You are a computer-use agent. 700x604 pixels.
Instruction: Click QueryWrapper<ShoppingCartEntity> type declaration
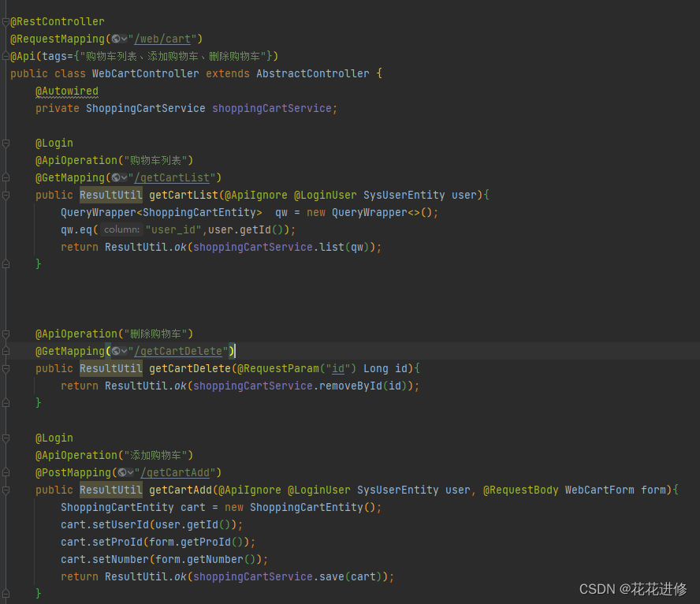pos(162,212)
